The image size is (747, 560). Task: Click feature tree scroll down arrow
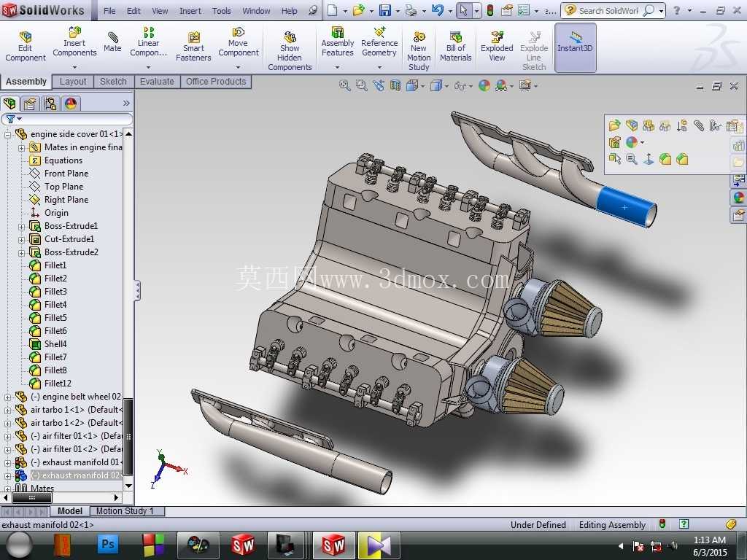tap(128, 486)
